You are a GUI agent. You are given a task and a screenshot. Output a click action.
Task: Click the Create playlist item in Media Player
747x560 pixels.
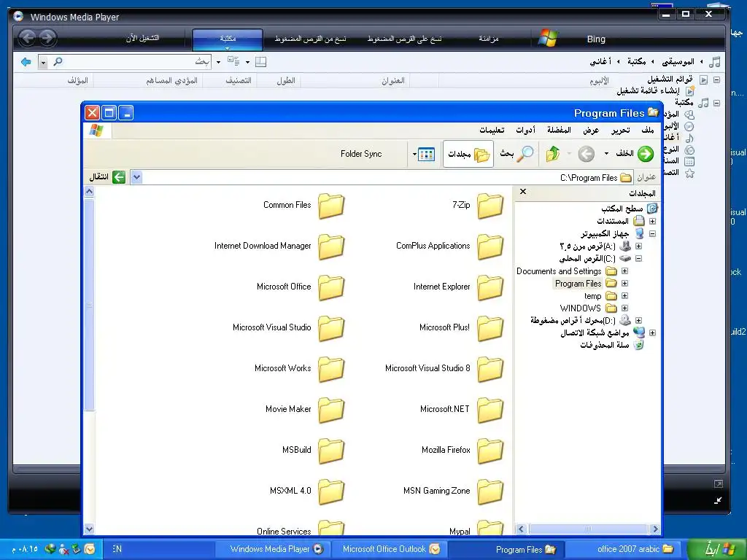point(648,90)
